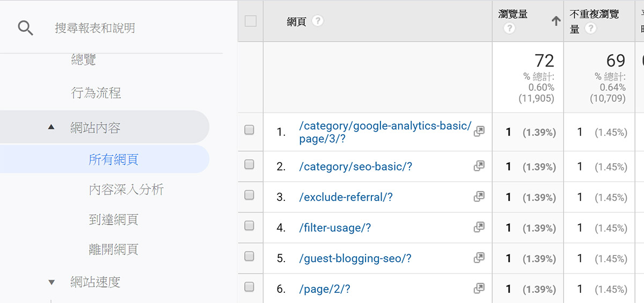The image size is (644, 303).
Task: Click help icon in 不重複瀏覽量 header
Action: pyautogui.click(x=591, y=29)
